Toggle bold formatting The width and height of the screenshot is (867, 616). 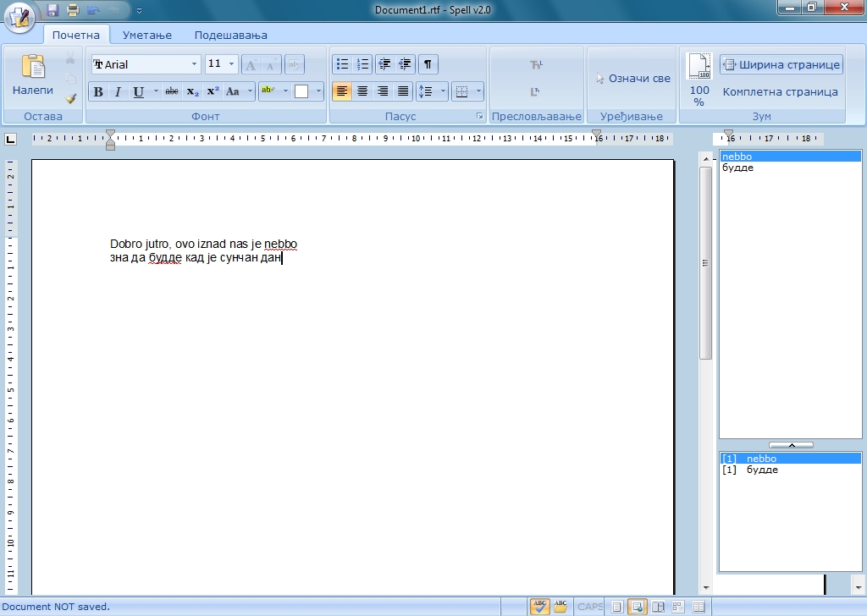tap(98, 91)
